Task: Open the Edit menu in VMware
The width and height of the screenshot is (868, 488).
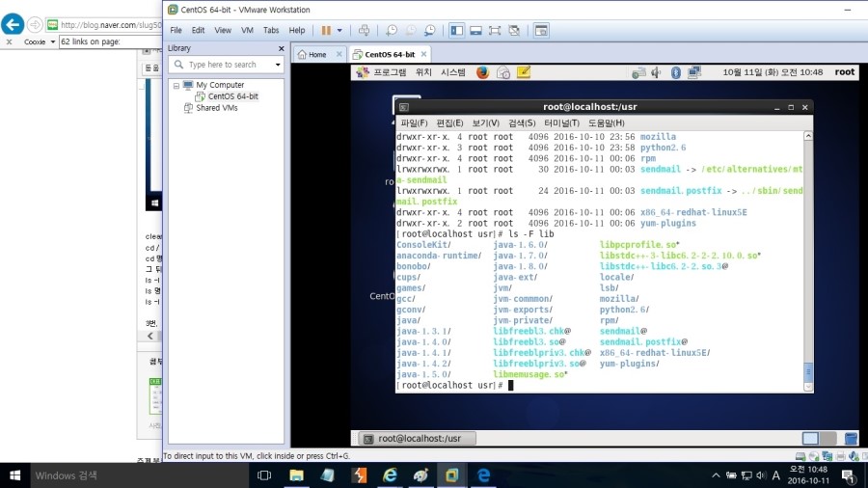Action: [198, 31]
